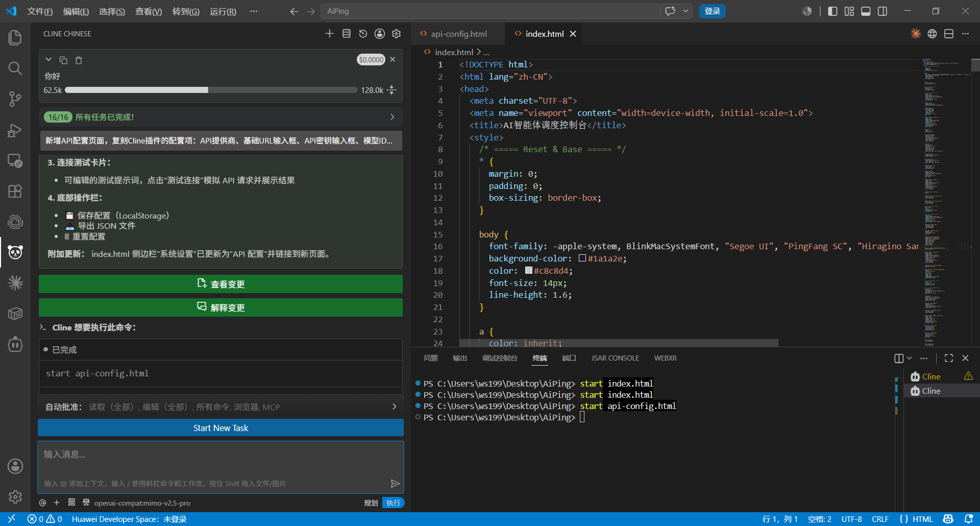Screen dimensions: 980x526
Task: Split the editor with the split icon
Action: (949, 34)
